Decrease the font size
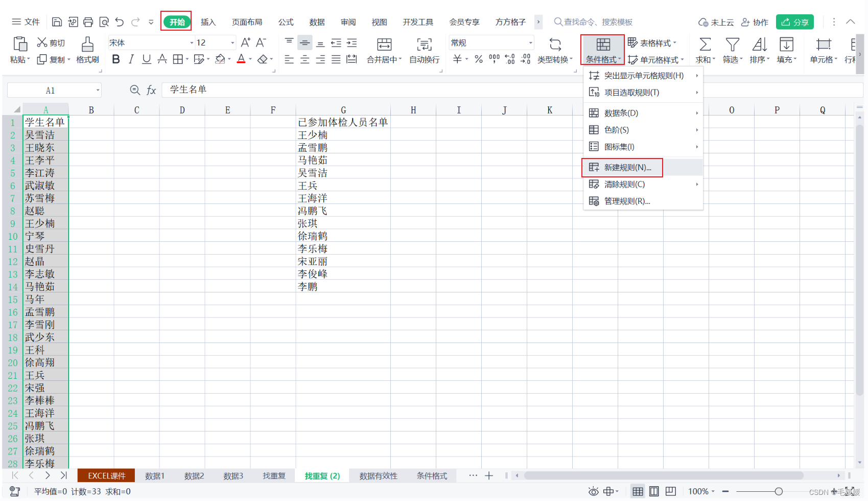Image resolution: width=868 pixels, height=501 pixels. (x=261, y=42)
